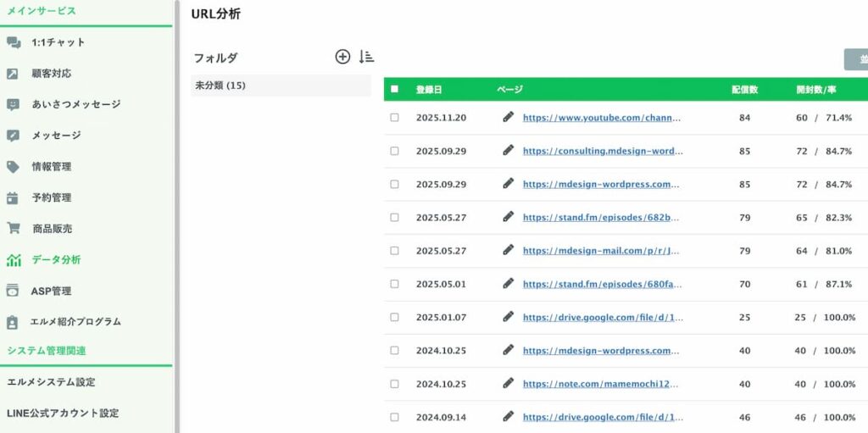Click the 商品販売 shopping cart icon

13,229
